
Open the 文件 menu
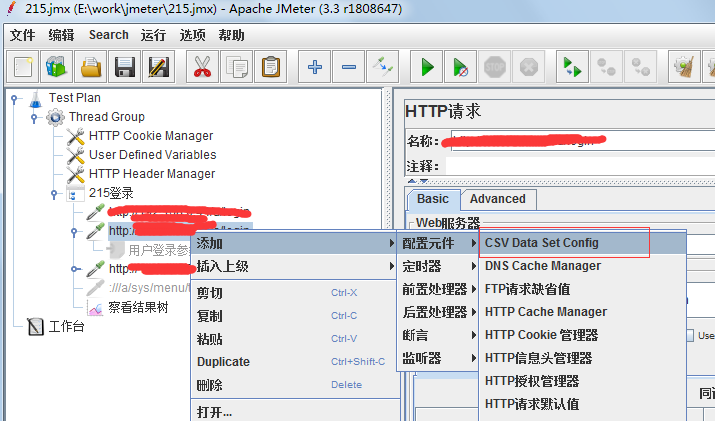(x=22, y=35)
